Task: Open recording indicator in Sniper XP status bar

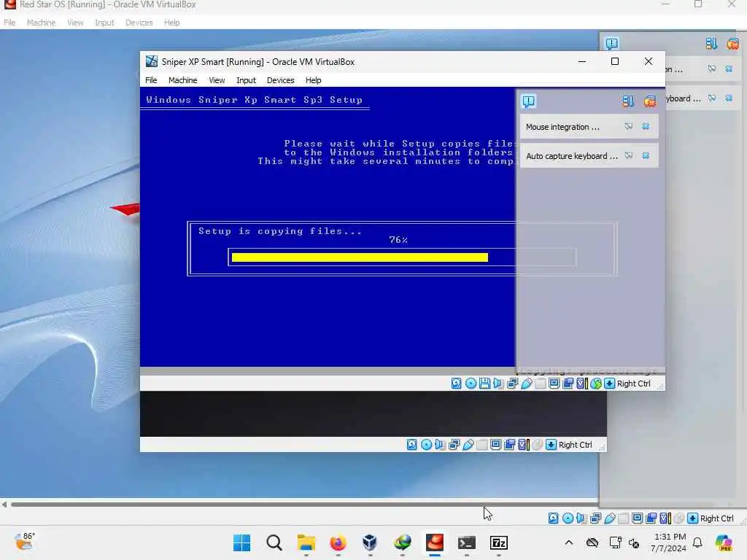Action: coord(568,384)
